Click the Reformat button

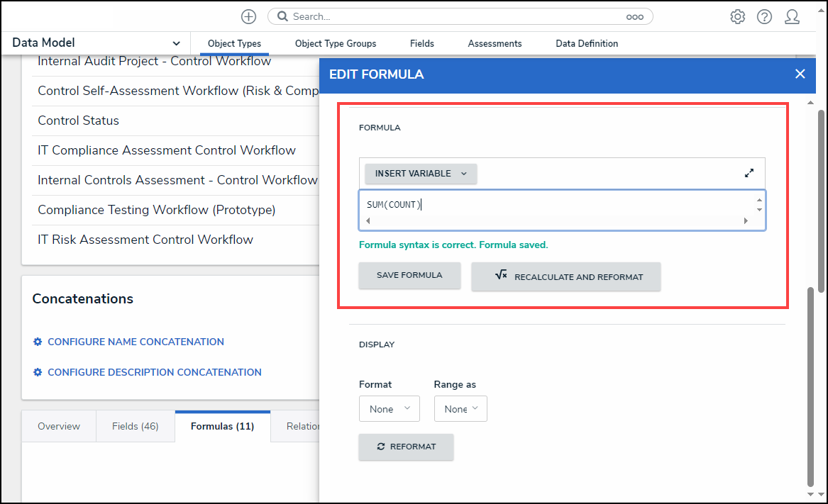click(406, 447)
